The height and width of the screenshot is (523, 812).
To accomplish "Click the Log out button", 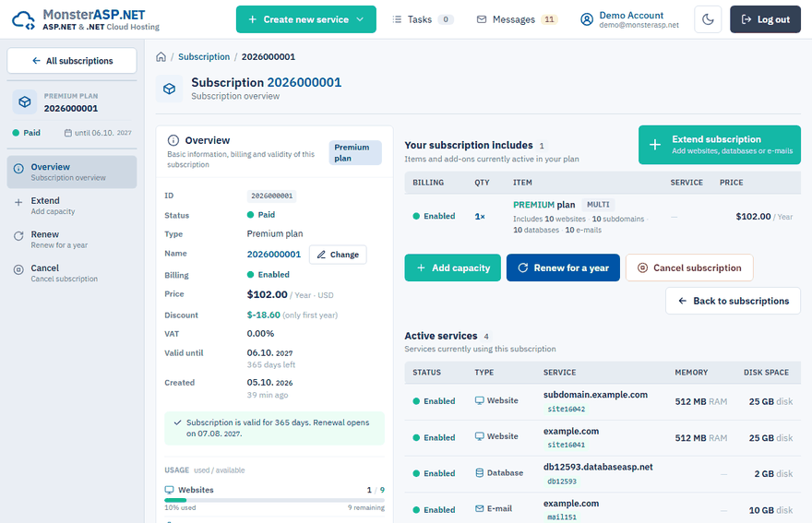I will point(765,19).
